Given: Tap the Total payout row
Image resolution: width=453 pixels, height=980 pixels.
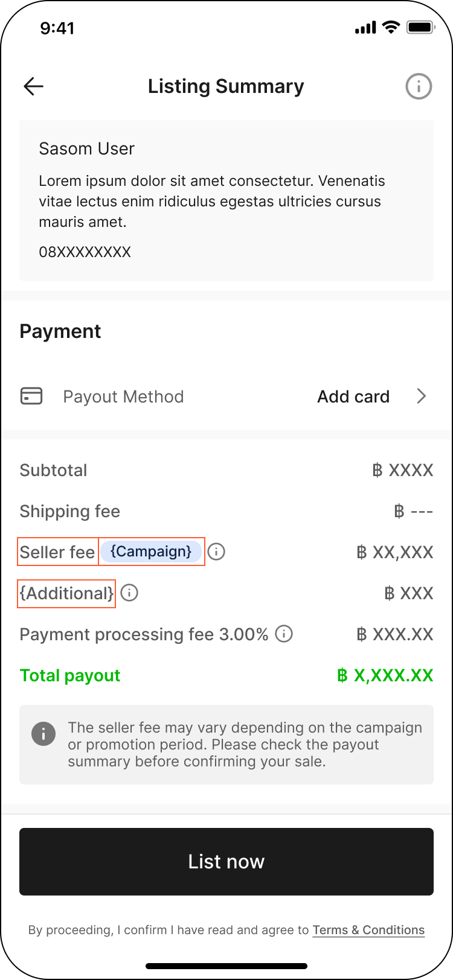Looking at the screenshot, I should 69,675.
